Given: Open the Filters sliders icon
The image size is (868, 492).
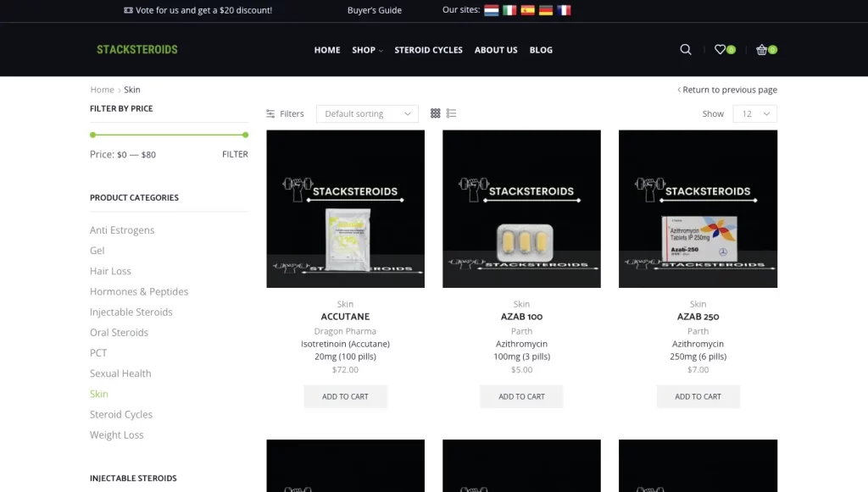Looking at the screenshot, I should [x=270, y=113].
